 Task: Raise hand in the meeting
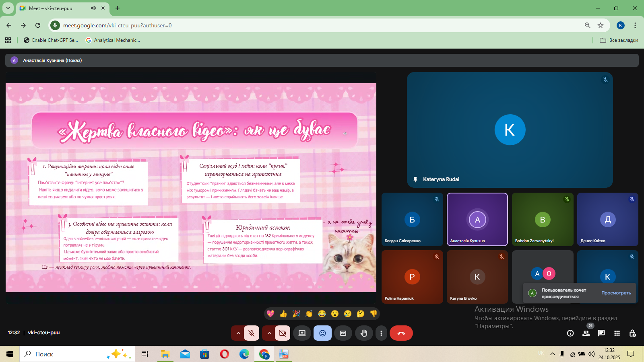[x=364, y=333]
